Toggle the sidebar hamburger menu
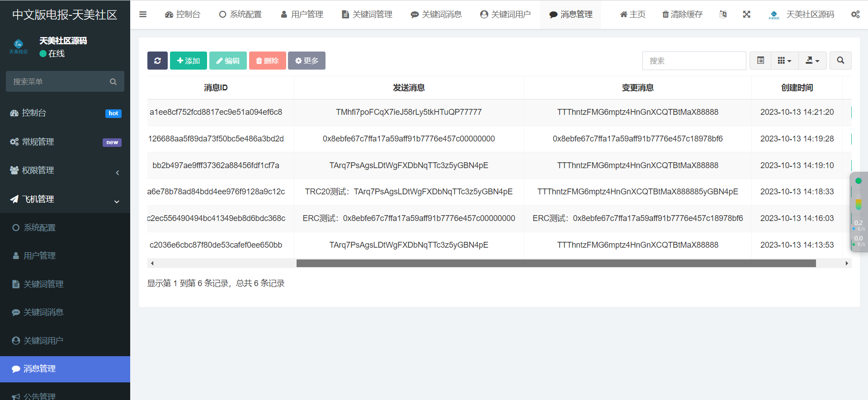 click(143, 14)
